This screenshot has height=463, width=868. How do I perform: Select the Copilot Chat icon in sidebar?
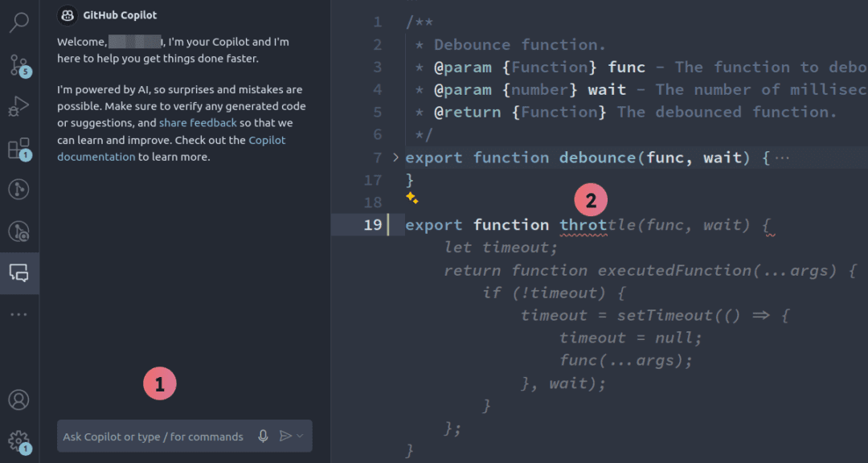pyautogui.click(x=19, y=273)
